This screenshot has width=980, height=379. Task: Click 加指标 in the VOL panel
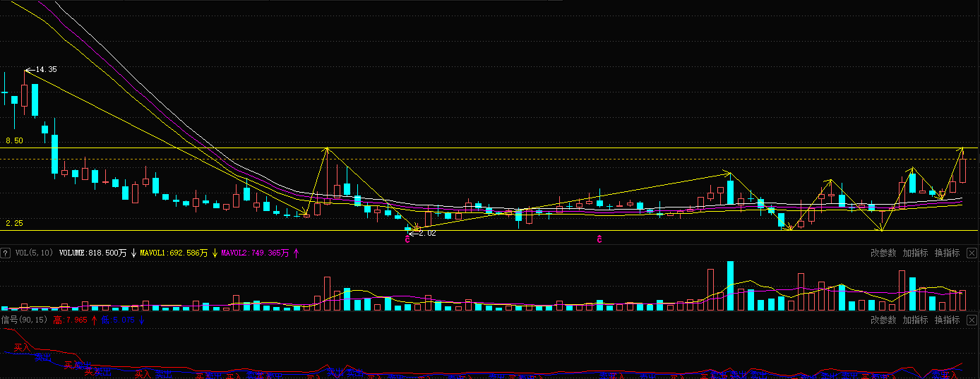coord(915,253)
